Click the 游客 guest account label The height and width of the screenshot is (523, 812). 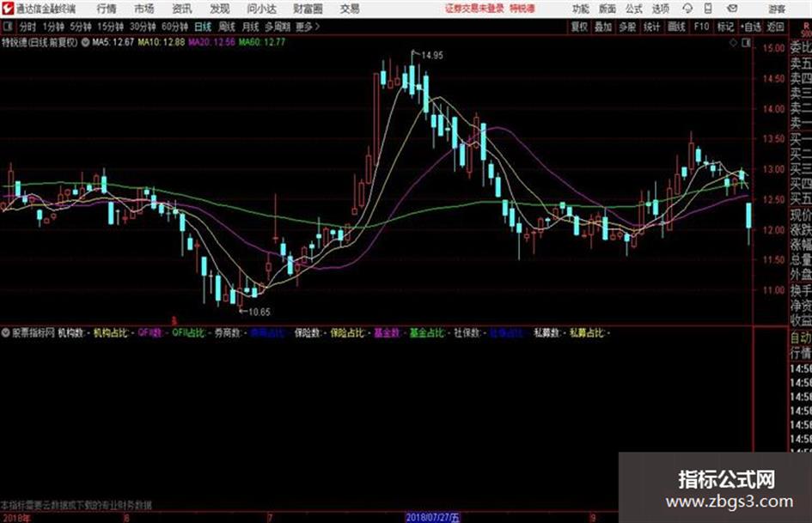[x=776, y=9]
